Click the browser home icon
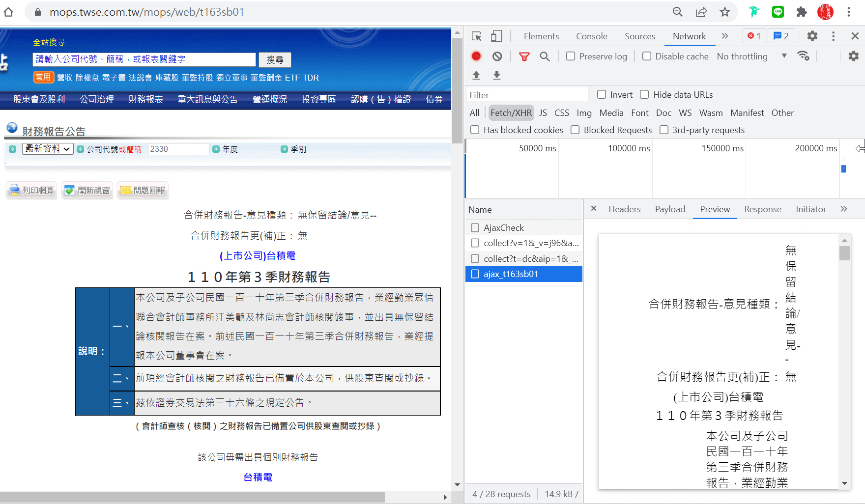Image resolution: width=865 pixels, height=504 pixels. pos(8,12)
